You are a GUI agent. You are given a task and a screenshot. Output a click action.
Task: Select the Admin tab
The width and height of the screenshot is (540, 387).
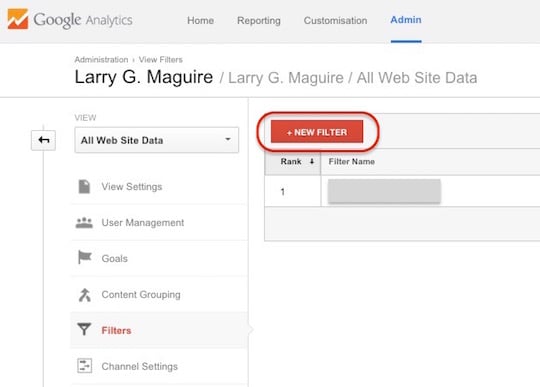[406, 20]
